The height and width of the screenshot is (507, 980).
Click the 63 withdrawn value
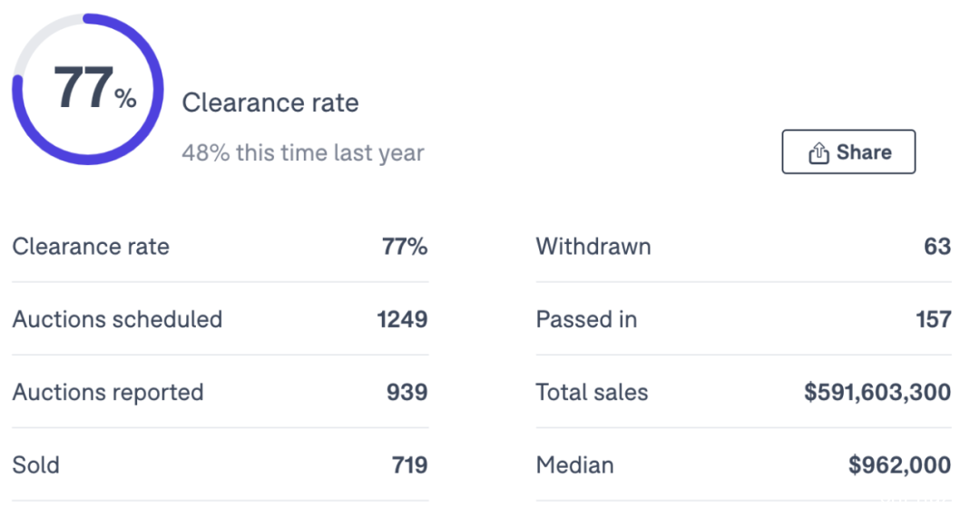coord(937,247)
